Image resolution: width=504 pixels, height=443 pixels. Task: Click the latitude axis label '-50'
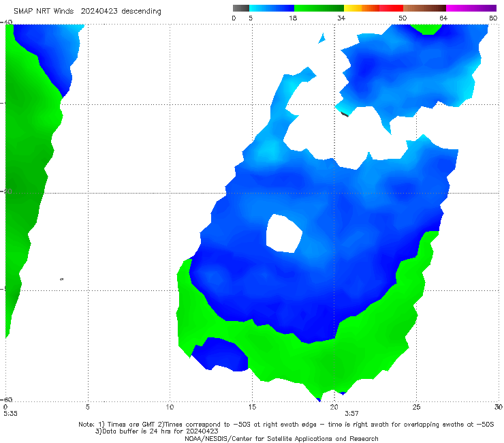pyautogui.click(x=6, y=192)
